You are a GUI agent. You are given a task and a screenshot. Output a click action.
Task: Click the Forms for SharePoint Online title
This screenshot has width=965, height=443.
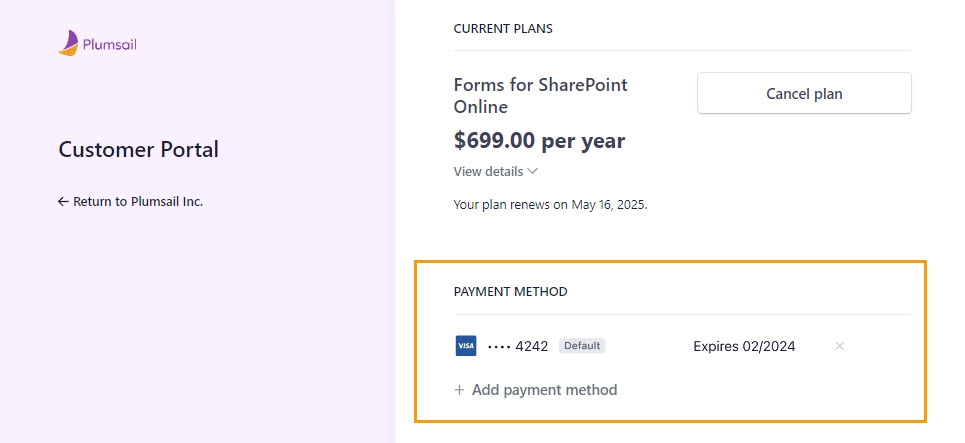(x=540, y=95)
